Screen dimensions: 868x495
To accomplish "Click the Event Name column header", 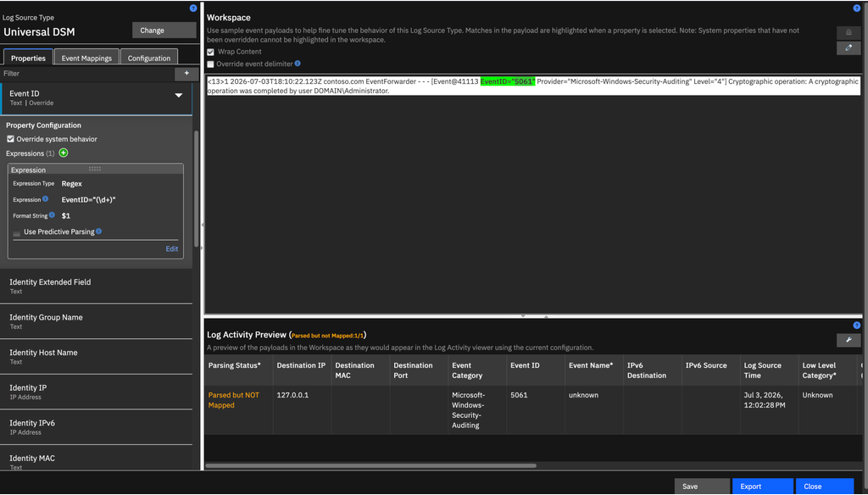I will (594, 370).
